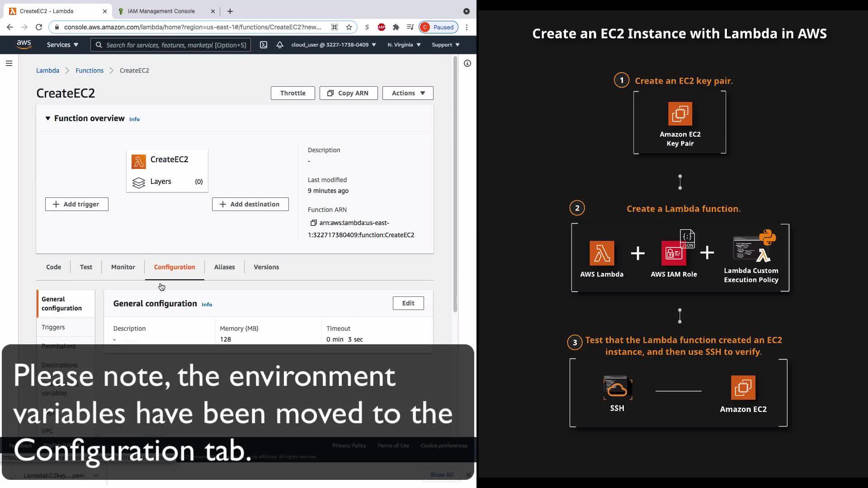Screen dimensions: 868x488
Task: Click Edit for General configuration
Action: [x=408, y=303]
